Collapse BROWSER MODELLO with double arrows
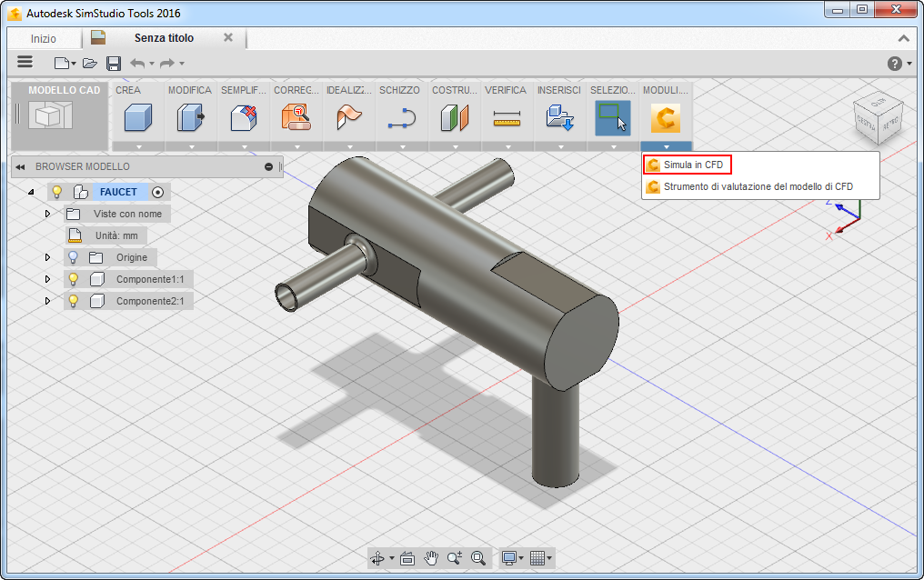The height and width of the screenshot is (580, 924). point(20,167)
